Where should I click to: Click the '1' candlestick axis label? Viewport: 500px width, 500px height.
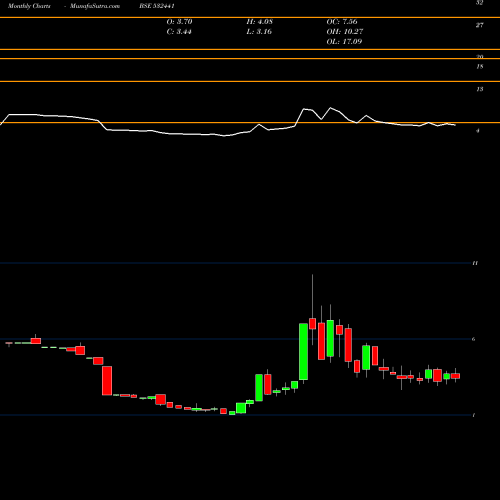point(474,415)
